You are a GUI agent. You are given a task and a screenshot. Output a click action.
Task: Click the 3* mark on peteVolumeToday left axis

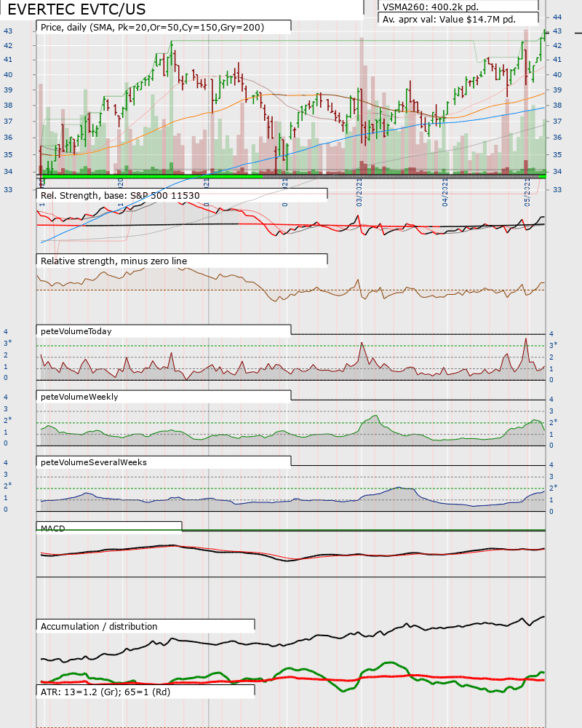click(8, 343)
